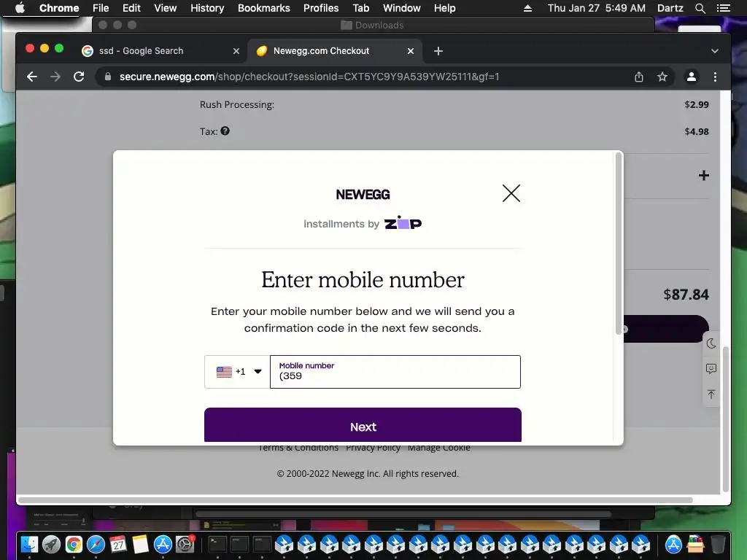This screenshot has height=560, width=747.
Task: Open the Bookmarks menu
Action: tap(263, 8)
